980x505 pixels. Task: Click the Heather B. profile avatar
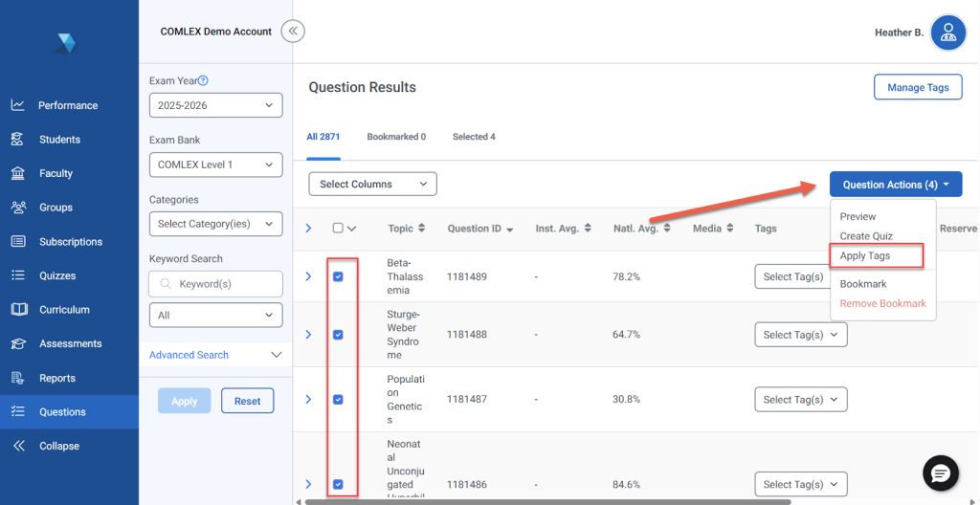tap(947, 33)
